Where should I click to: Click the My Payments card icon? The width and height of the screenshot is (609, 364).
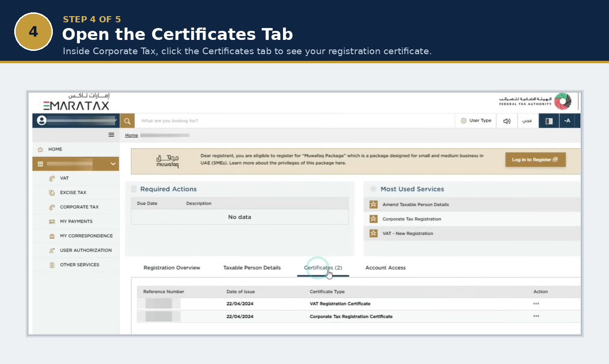pyautogui.click(x=52, y=221)
